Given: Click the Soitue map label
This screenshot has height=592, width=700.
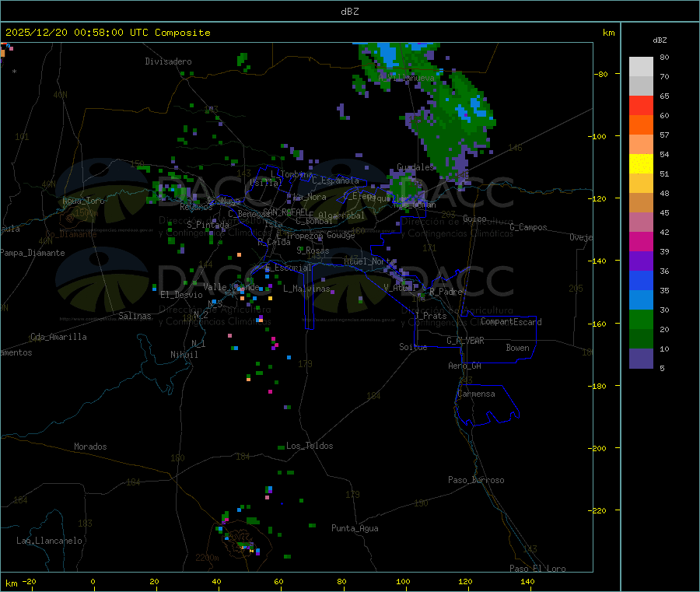Looking at the screenshot, I should pos(414,347).
